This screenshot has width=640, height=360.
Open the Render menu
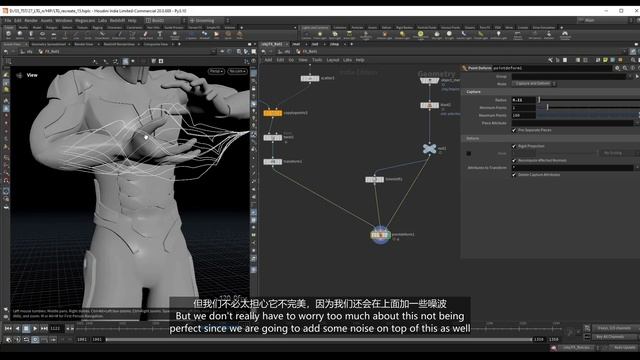pyautogui.click(x=31, y=20)
